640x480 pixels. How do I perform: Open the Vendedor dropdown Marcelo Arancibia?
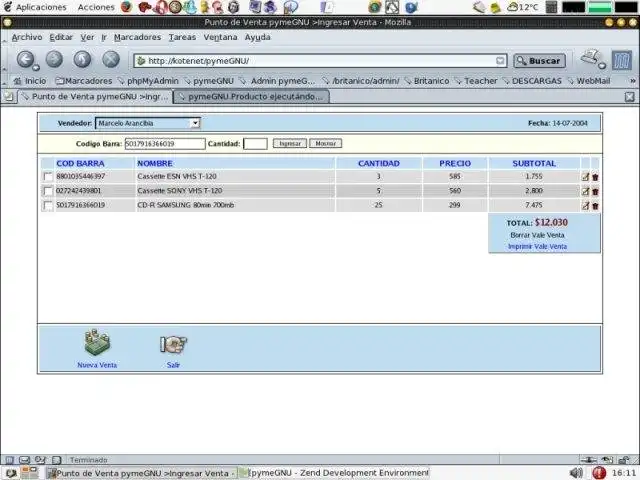pos(147,123)
